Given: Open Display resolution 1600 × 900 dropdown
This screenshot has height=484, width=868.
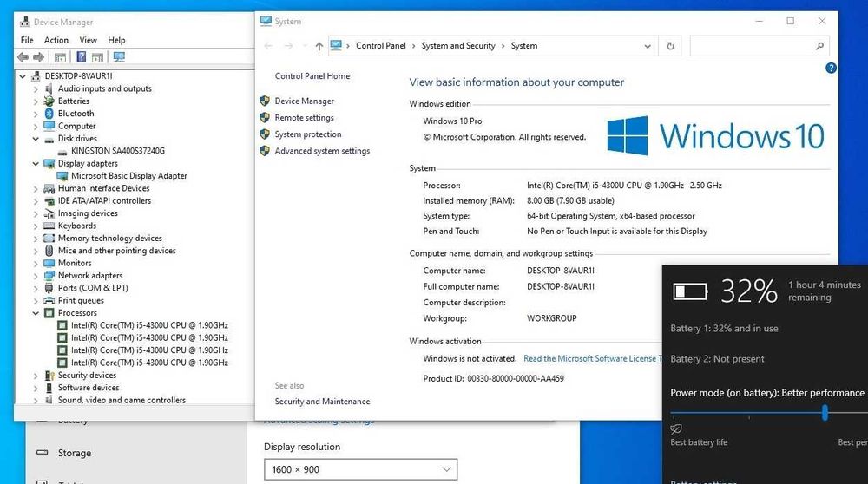Looking at the screenshot, I should (360, 469).
